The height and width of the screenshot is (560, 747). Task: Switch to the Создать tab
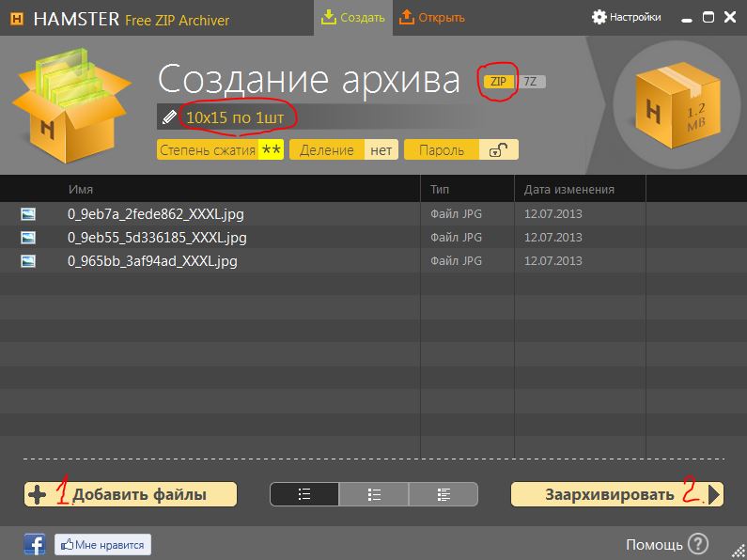point(353,18)
